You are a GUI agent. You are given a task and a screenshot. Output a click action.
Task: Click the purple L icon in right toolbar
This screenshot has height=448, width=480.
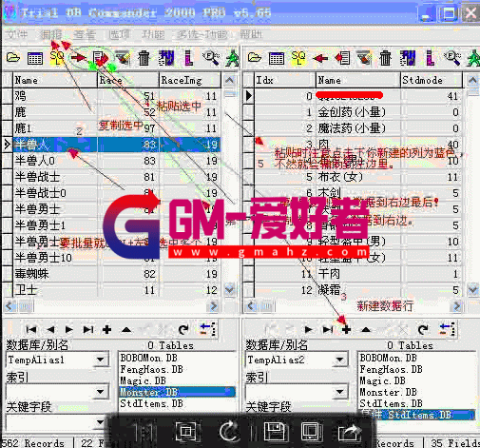430,58
